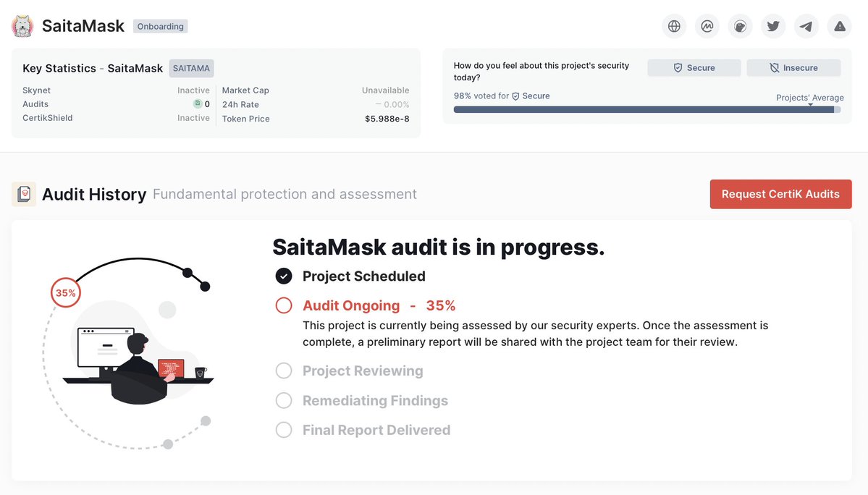Click the Audit Ongoing - 35% label
Screen dimensions: 868x495
(379, 305)
